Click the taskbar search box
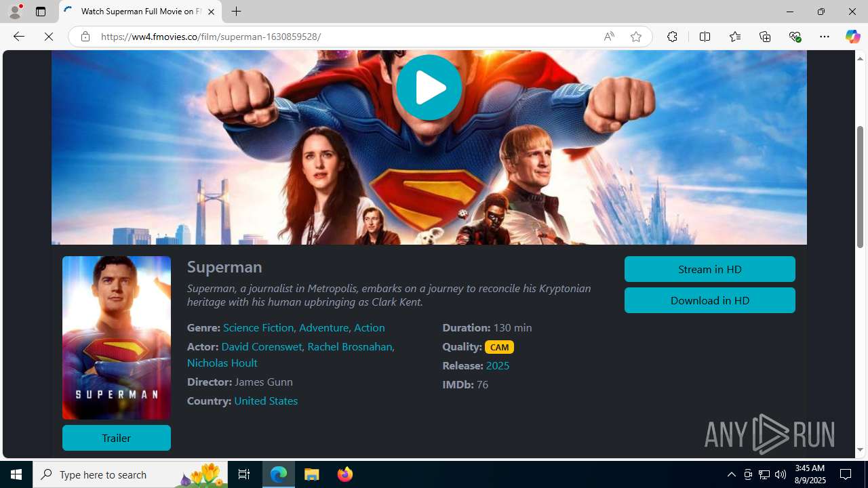868x488 pixels. pos(130,474)
